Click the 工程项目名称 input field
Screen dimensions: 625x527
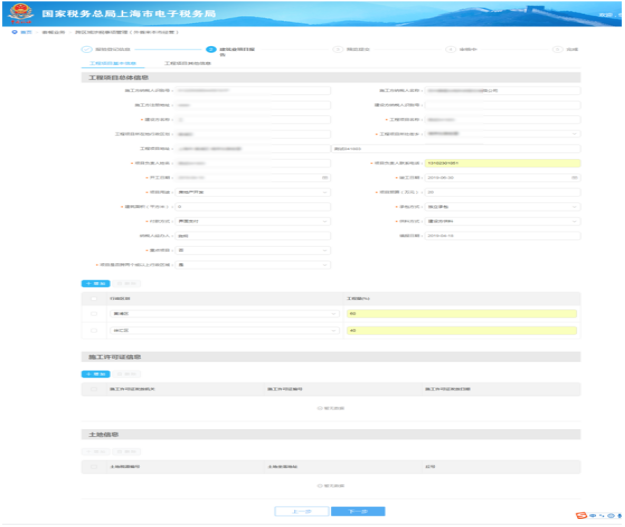(x=502, y=120)
